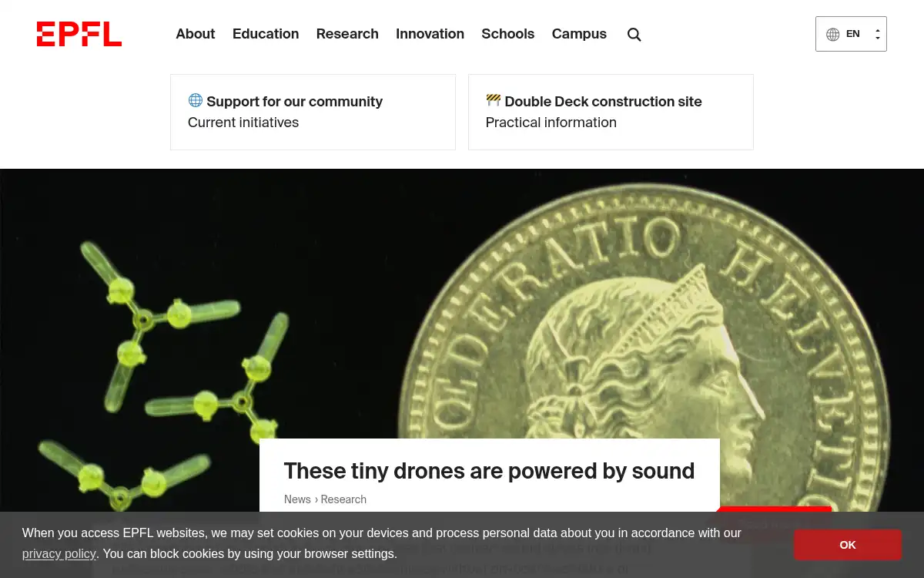Open Double Deck construction site card
The image size is (924, 578).
click(x=611, y=112)
